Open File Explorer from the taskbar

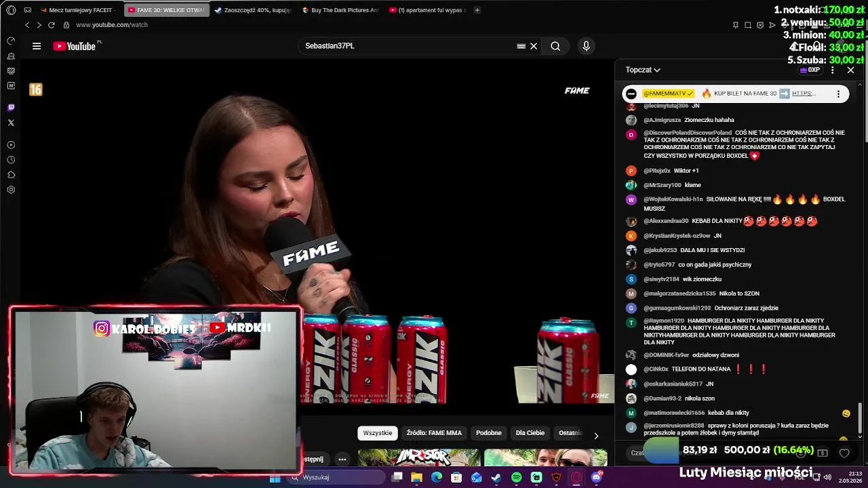[416, 477]
